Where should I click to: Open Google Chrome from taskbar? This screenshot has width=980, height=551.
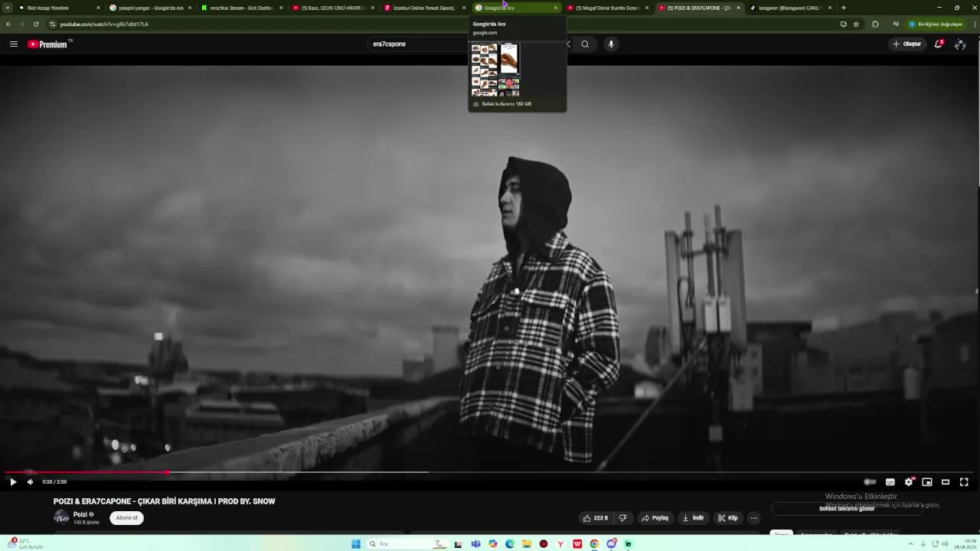tap(594, 544)
